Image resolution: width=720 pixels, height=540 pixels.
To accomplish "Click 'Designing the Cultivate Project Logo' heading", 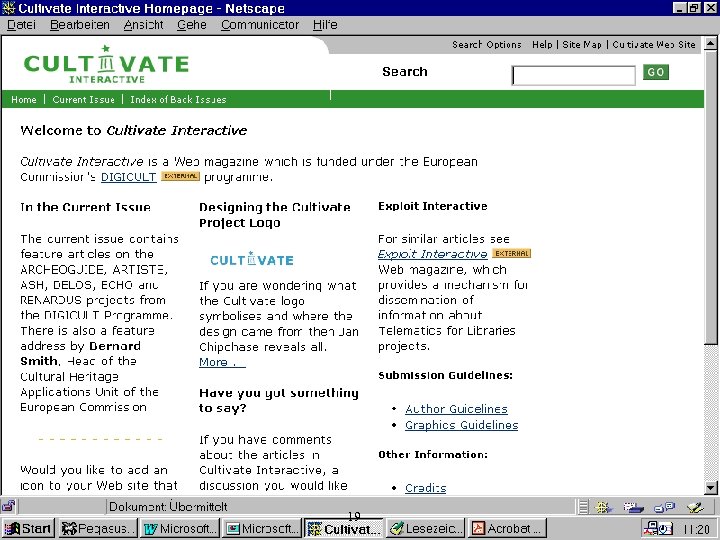I will pyautogui.click(x=275, y=215).
